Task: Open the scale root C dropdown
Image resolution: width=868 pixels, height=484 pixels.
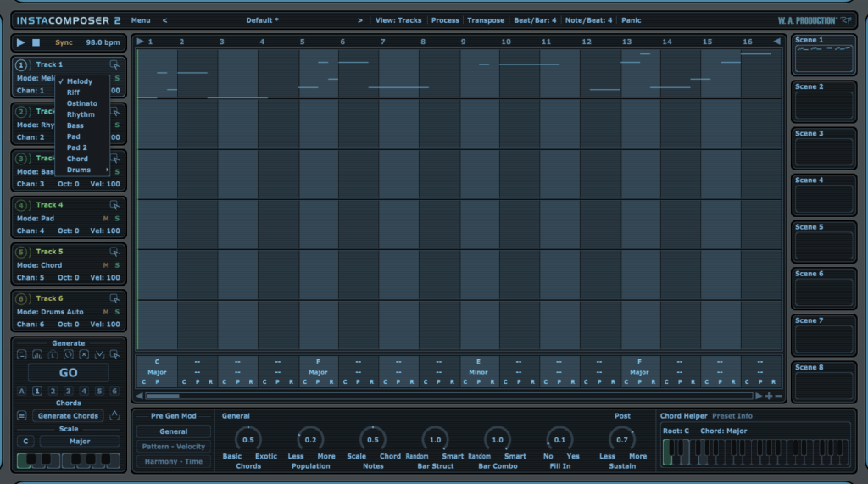Action: coord(25,442)
